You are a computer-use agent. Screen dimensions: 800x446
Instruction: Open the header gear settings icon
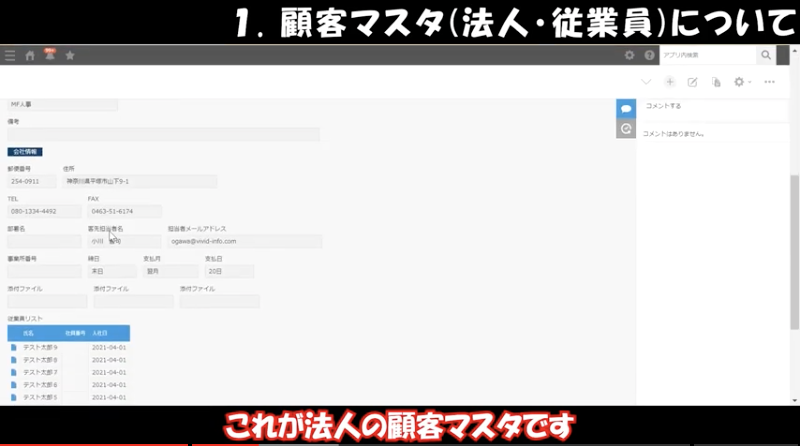coord(629,56)
